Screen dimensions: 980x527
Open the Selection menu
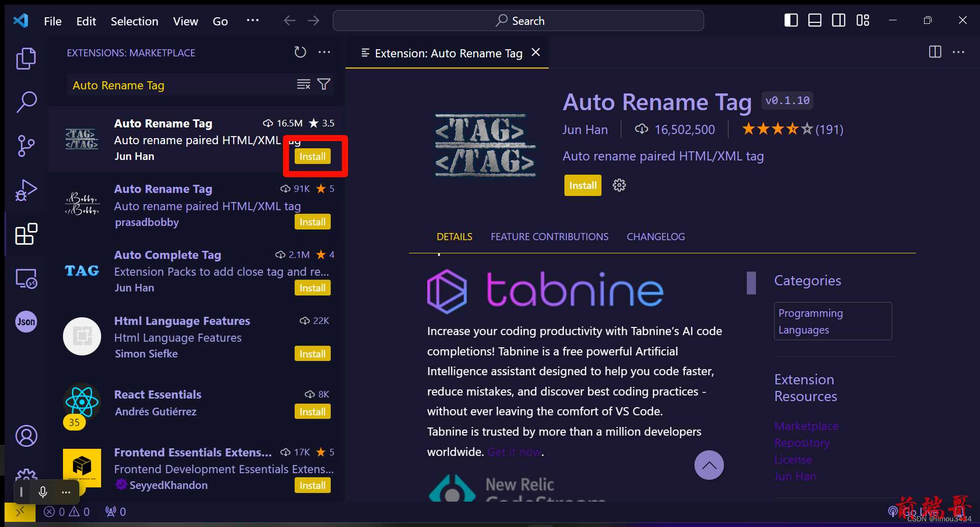[135, 21]
